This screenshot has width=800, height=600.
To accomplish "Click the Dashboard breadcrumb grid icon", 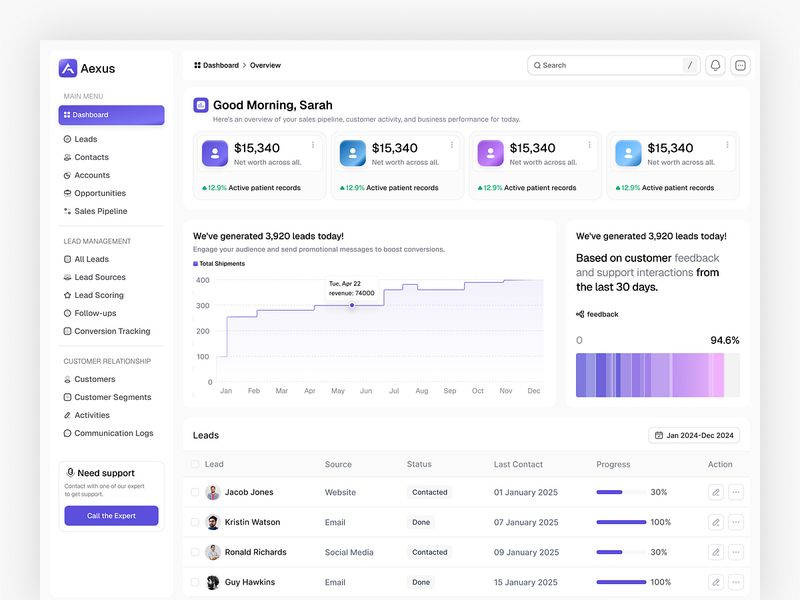I will point(197,65).
